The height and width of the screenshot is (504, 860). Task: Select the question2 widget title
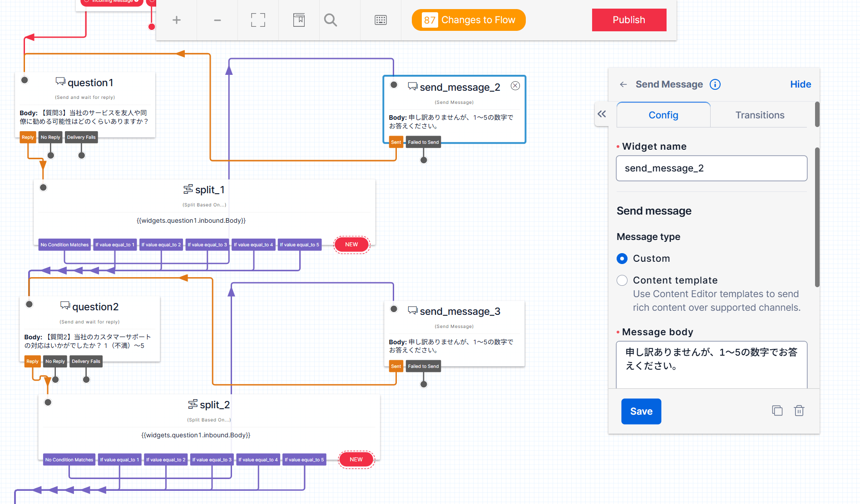pos(95,307)
